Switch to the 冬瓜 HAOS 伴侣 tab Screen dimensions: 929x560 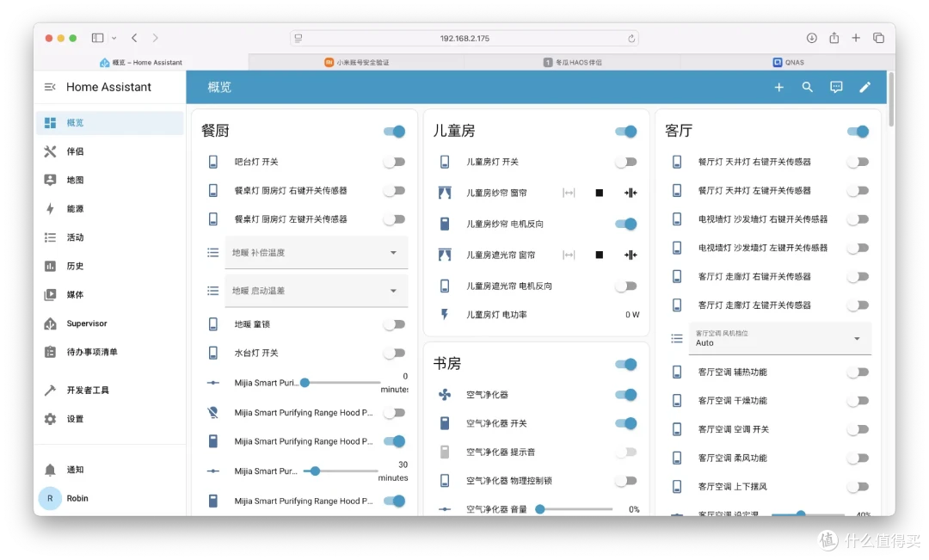pyautogui.click(x=572, y=62)
